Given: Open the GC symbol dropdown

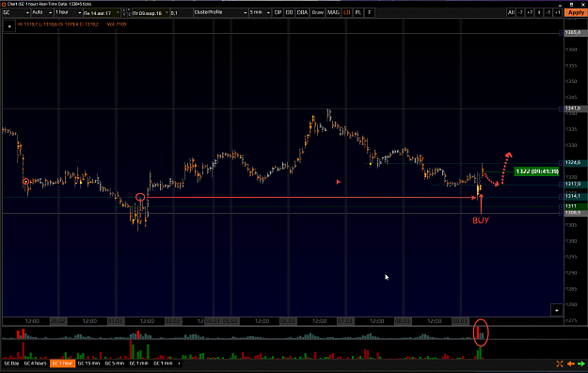Looking at the screenshot, I should click(16, 12).
